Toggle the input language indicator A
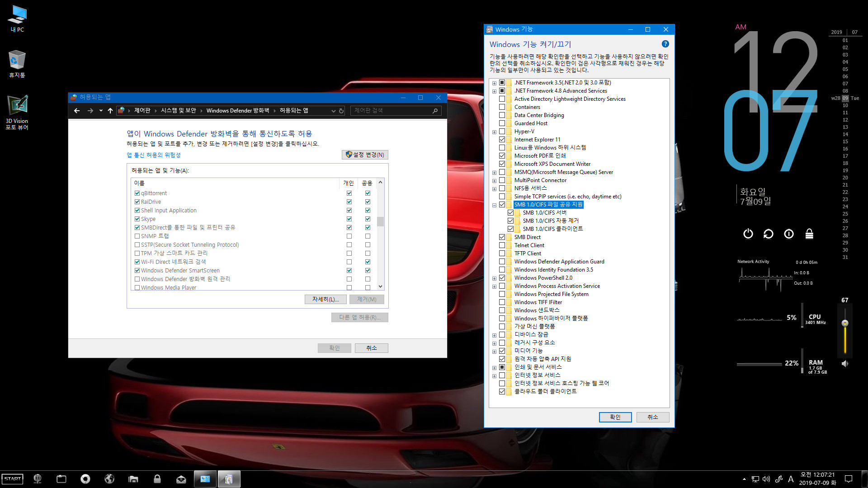Image resolution: width=868 pixels, height=488 pixels. [x=791, y=479]
